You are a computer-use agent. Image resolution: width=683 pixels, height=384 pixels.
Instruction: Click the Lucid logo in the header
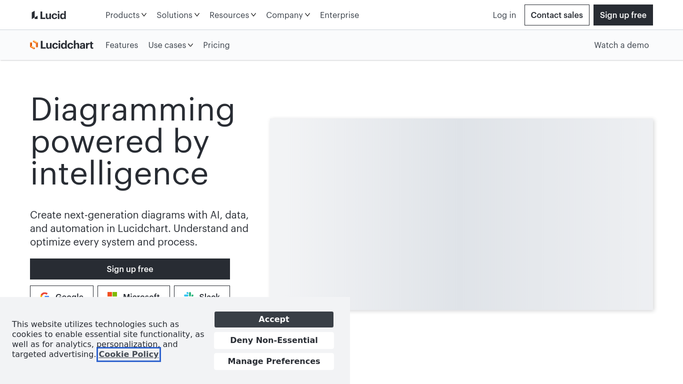49,15
